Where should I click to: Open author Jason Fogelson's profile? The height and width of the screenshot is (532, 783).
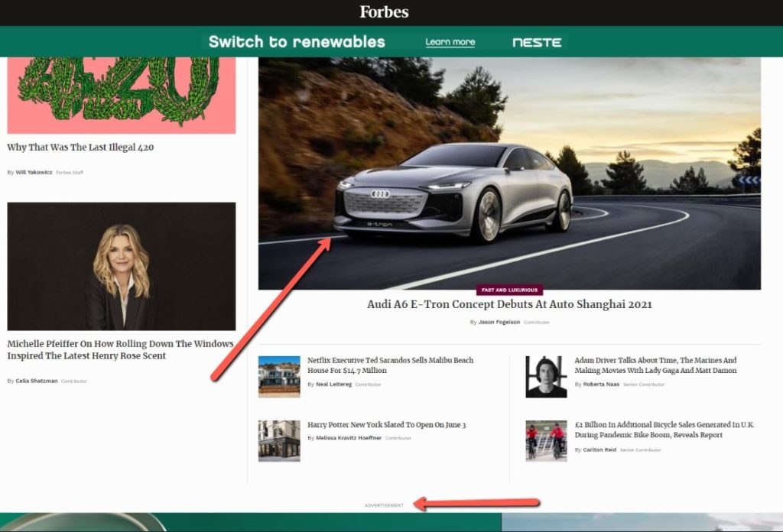tap(499, 323)
